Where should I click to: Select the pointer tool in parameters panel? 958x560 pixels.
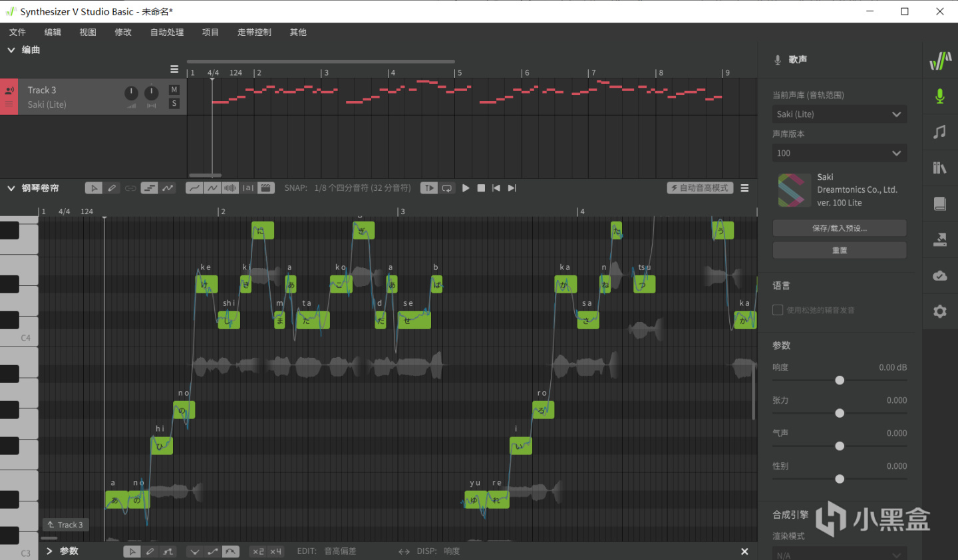pos(132,551)
